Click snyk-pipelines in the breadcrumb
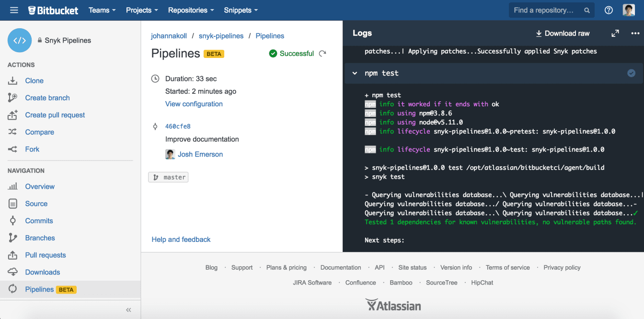The height and width of the screenshot is (319, 644). click(x=221, y=36)
